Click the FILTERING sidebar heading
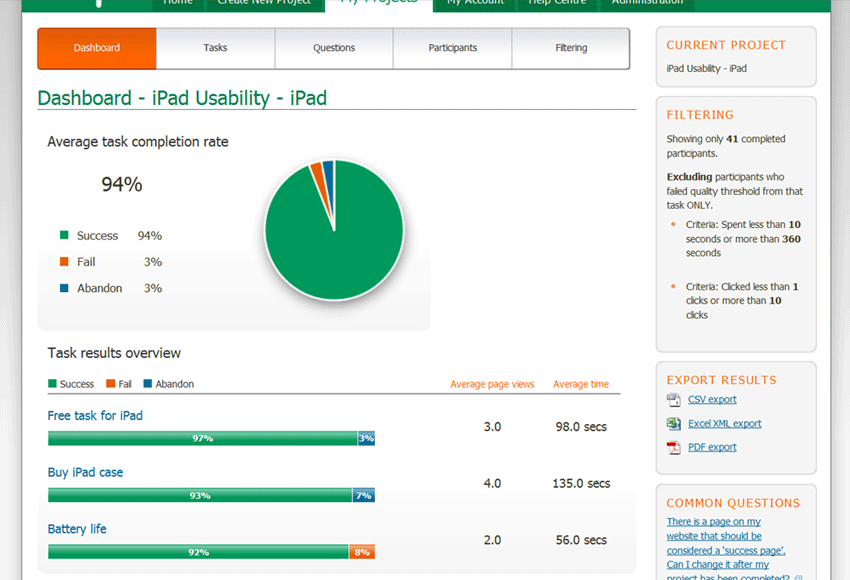This screenshot has width=850, height=580. point(700,115)
